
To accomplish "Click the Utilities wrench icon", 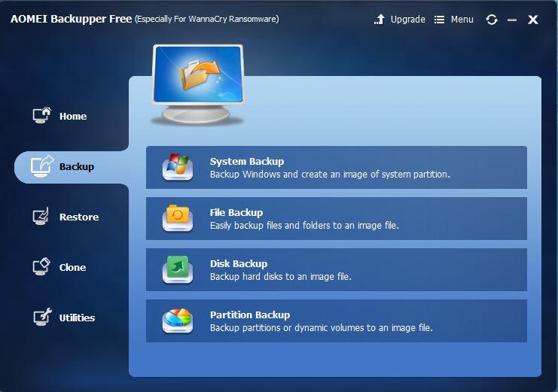I will click(42, 317).
